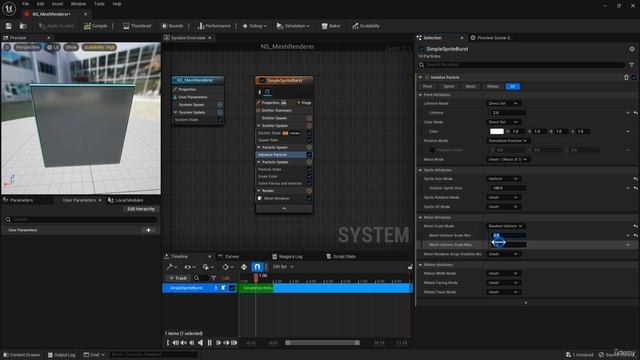Click the timeline horizontal scrollbar
The height and width of the screenshot is (360, 640).
(x=322, y=343)
